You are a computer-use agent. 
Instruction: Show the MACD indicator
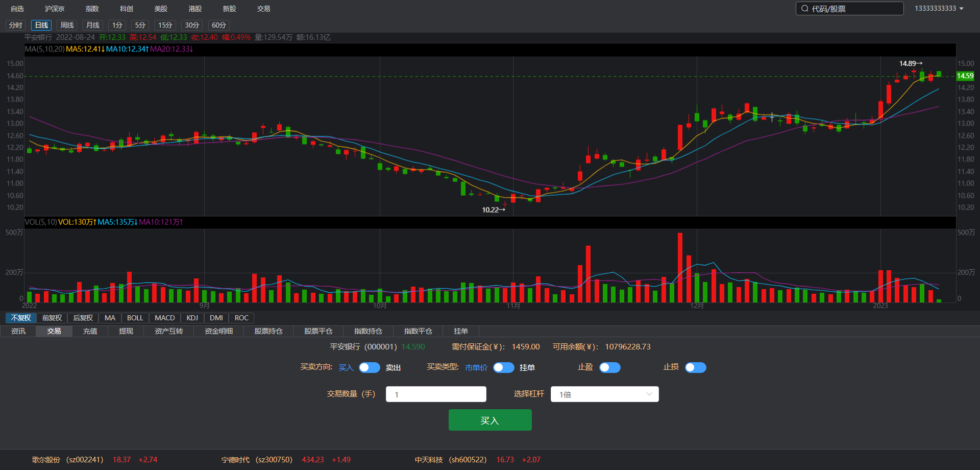[164, 318]
